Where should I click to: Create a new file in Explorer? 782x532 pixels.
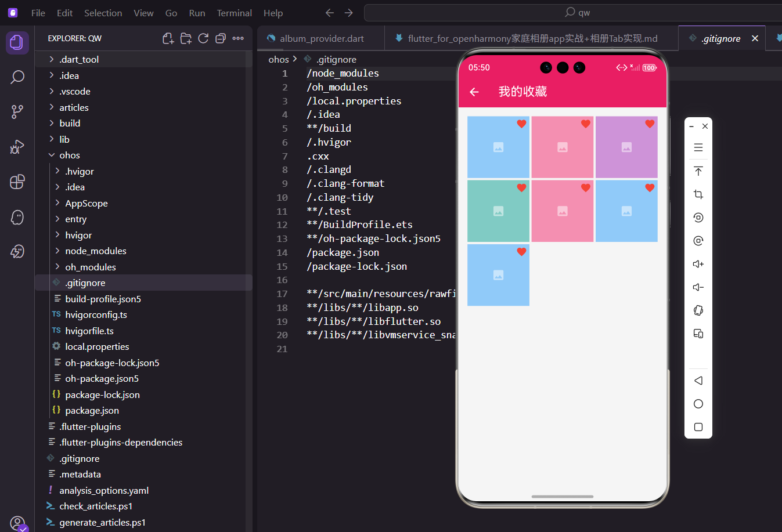coord(168,38)
